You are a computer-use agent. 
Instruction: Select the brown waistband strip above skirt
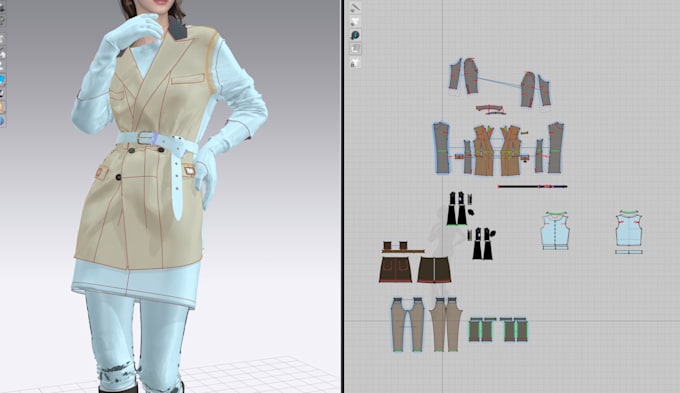[x=403, y=251]
